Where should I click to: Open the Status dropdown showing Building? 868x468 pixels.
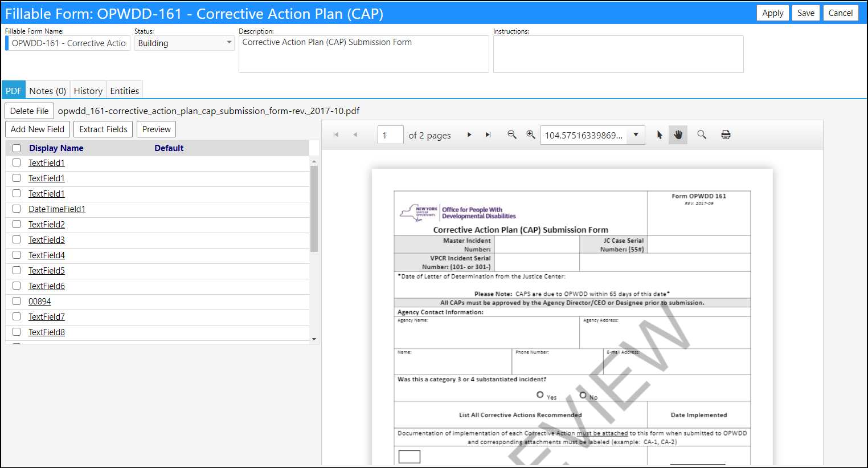tap(185, 43)
